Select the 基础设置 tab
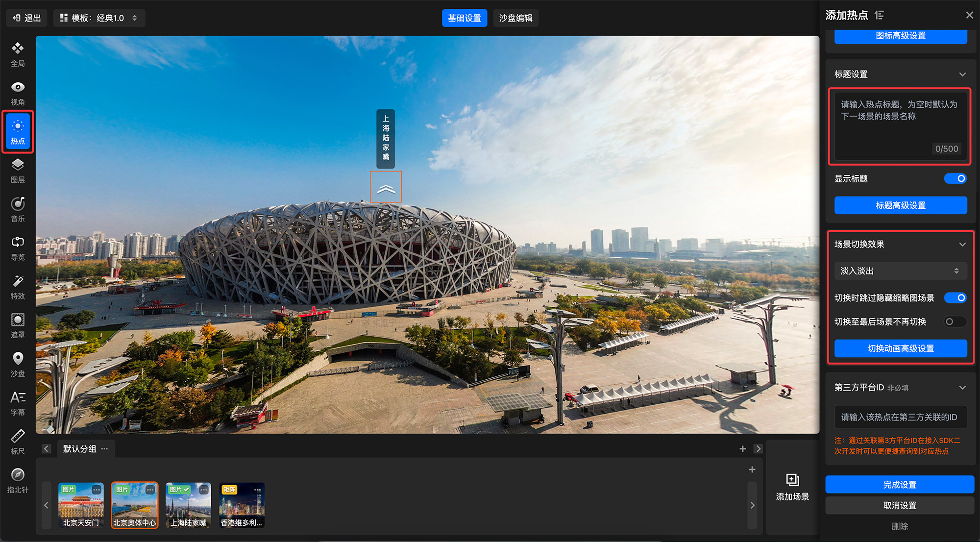Viewport: 980px width, 542px height. coord(464,18)
